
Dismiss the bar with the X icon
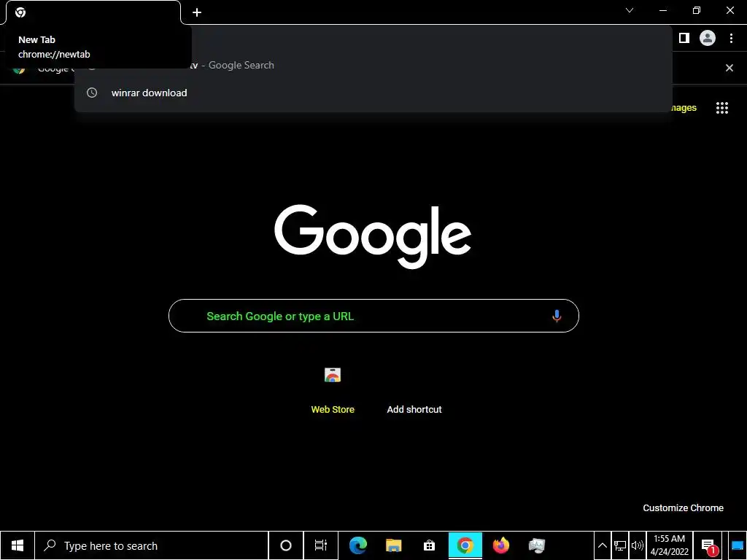coord(729,68)
